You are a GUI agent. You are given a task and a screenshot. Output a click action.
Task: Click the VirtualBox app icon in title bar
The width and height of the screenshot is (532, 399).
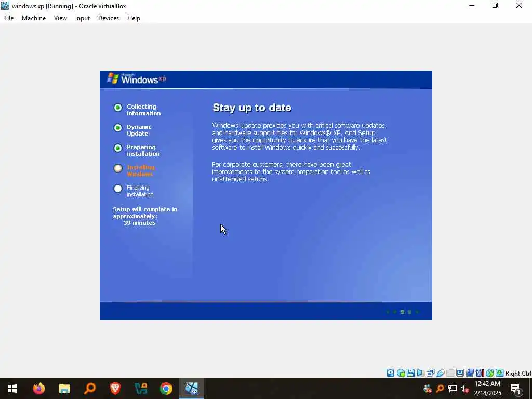pos(5,6)
